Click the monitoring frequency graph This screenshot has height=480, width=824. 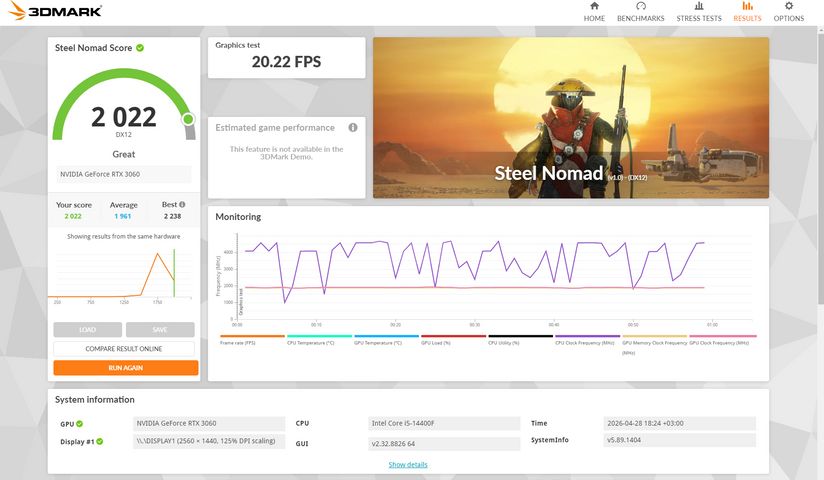click(494, 279)
